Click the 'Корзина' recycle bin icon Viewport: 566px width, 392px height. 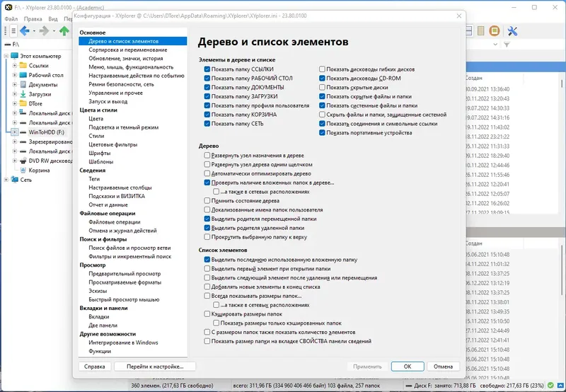(x=23, y=170)
